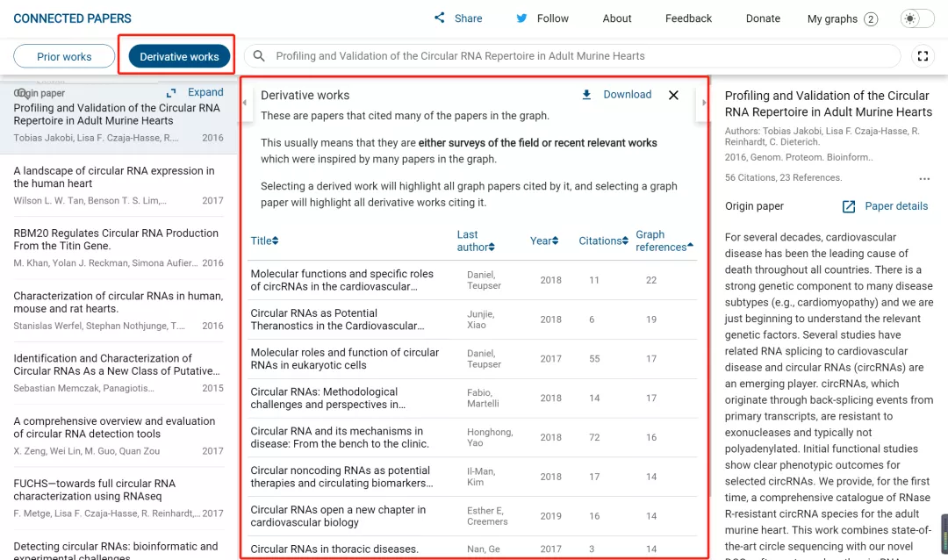Select the Derivative works tab
The width and height of the screenshot is (948, 560).
pyautogui.click(x=179, y=56)
